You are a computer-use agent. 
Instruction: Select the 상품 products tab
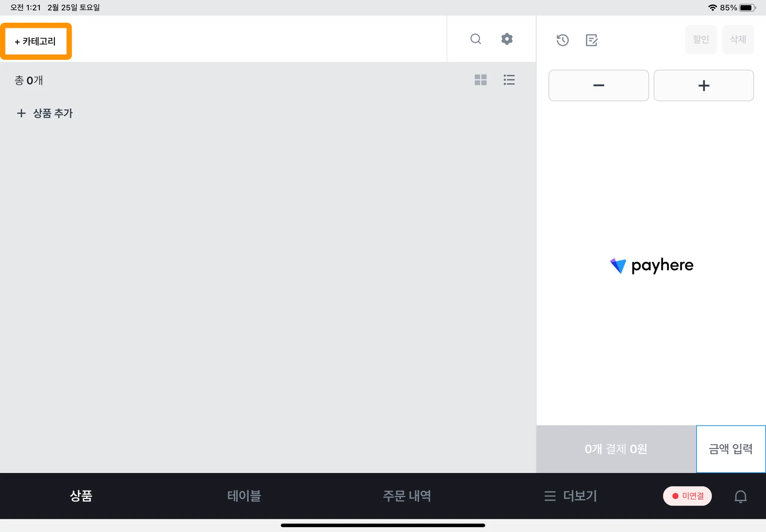click(x=81, y=496)
